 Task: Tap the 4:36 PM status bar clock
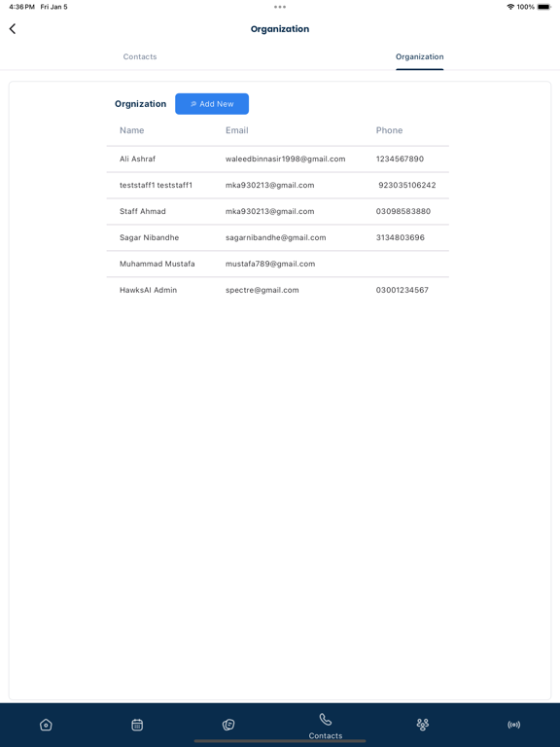[x=21, y=7]
